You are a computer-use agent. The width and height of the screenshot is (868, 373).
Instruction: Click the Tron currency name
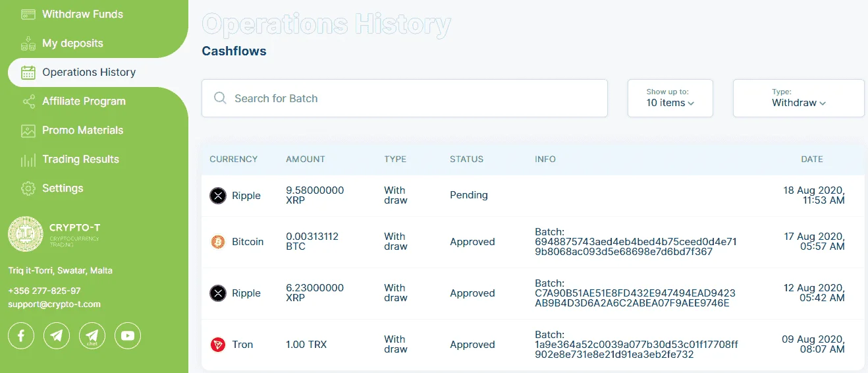coord(242,345)
